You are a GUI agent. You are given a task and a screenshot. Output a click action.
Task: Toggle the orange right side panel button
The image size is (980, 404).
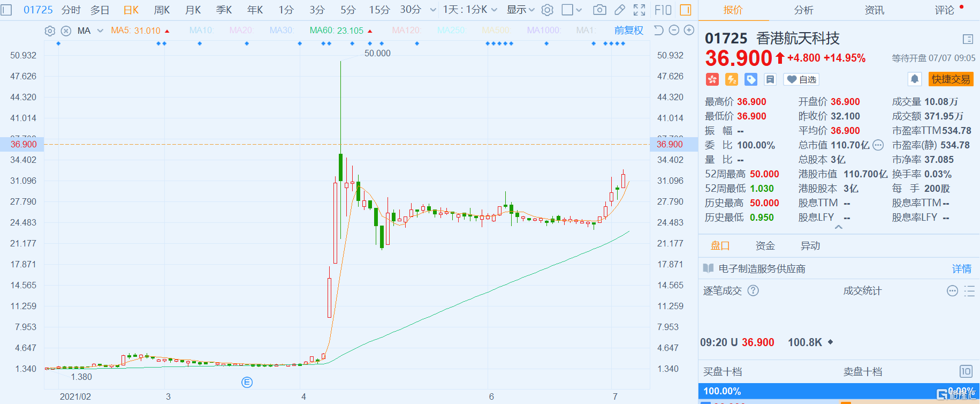[x=686, y=10]
